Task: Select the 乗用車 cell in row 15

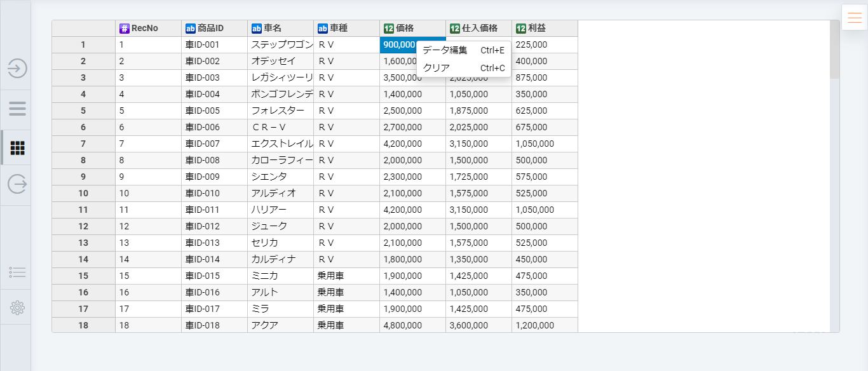Action: 346,276
